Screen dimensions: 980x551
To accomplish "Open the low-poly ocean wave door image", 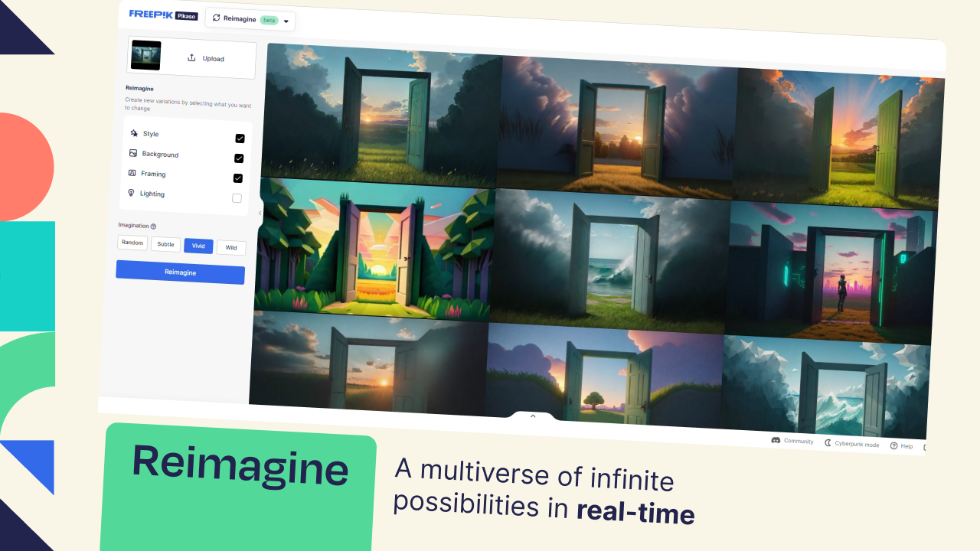I will (825, 386).
